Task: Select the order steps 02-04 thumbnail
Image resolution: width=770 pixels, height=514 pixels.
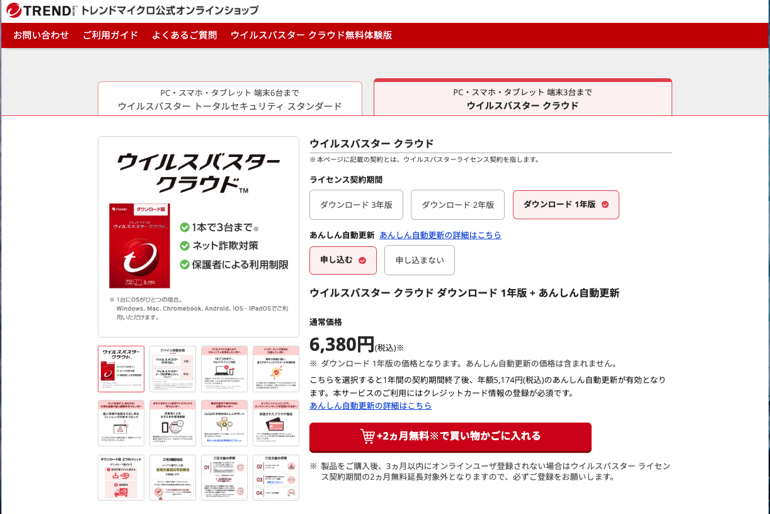Action: 276,478
